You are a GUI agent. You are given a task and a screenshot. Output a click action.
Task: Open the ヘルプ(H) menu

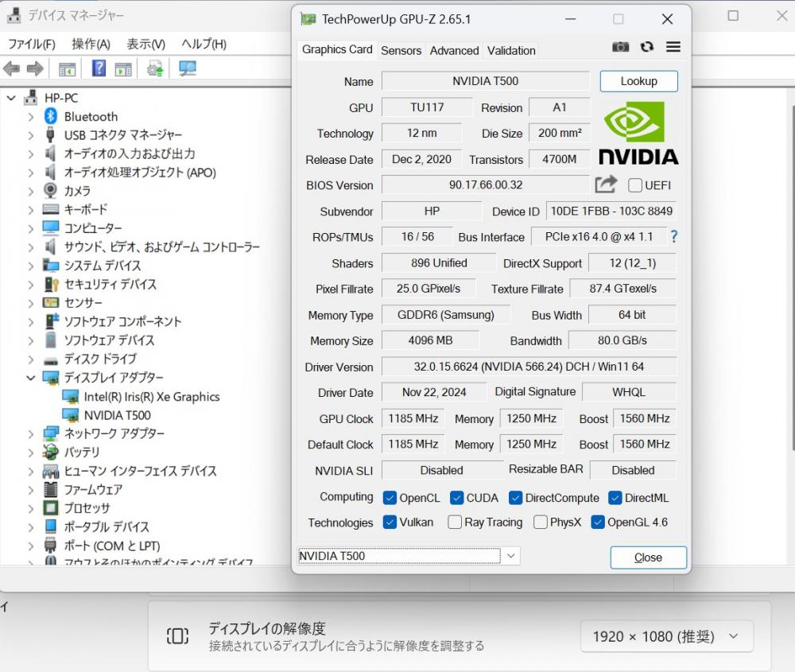204,44
